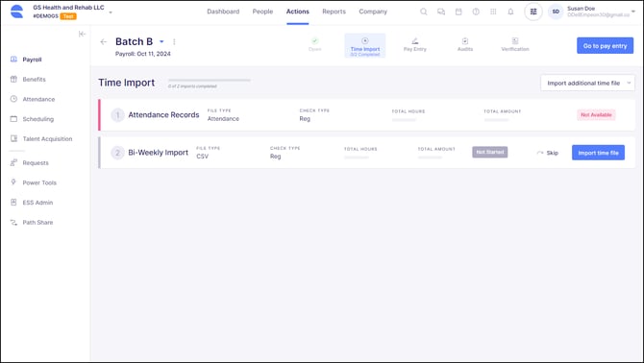
Task: Expand the Batch B dropdown arrow
Action: tap(161, 41)
